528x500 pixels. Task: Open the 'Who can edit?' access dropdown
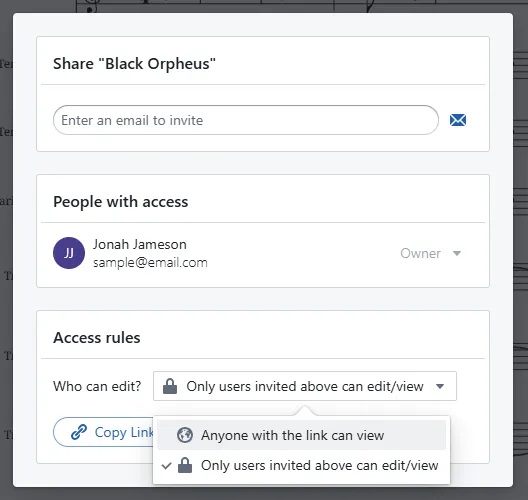(305, 386)
